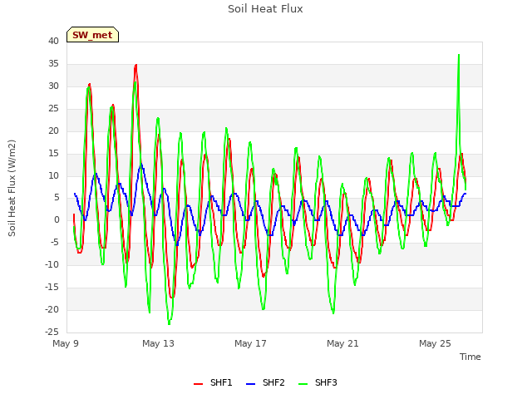Click the blue SHF2 legend swatch
The width and height of the screenshot is (532, 399).
coord(250,384)
